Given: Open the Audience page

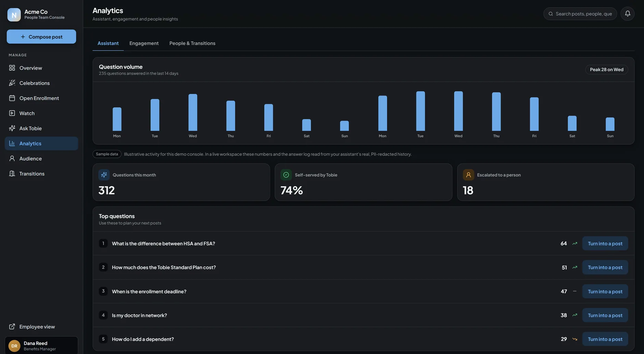Looking at the screenshot, I should (x=41, y=158).
